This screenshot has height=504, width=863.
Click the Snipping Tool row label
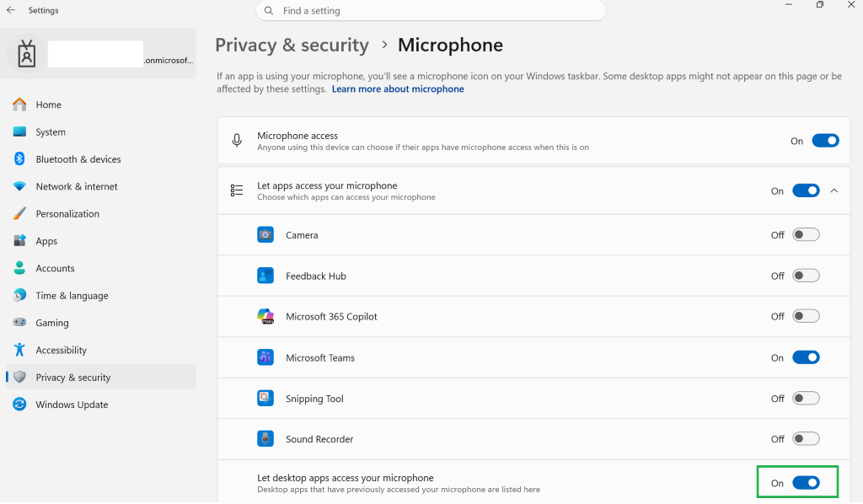[314, 399]
